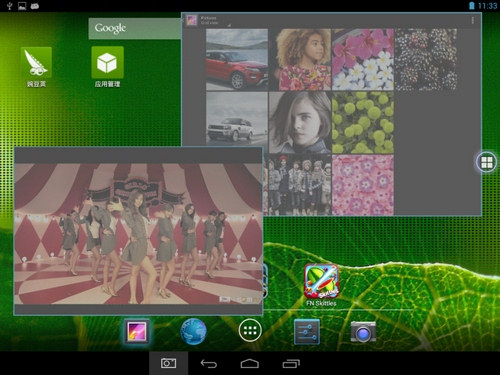Launch the Camera app in the dock
500x375 pixels.
tap(363, 332)
